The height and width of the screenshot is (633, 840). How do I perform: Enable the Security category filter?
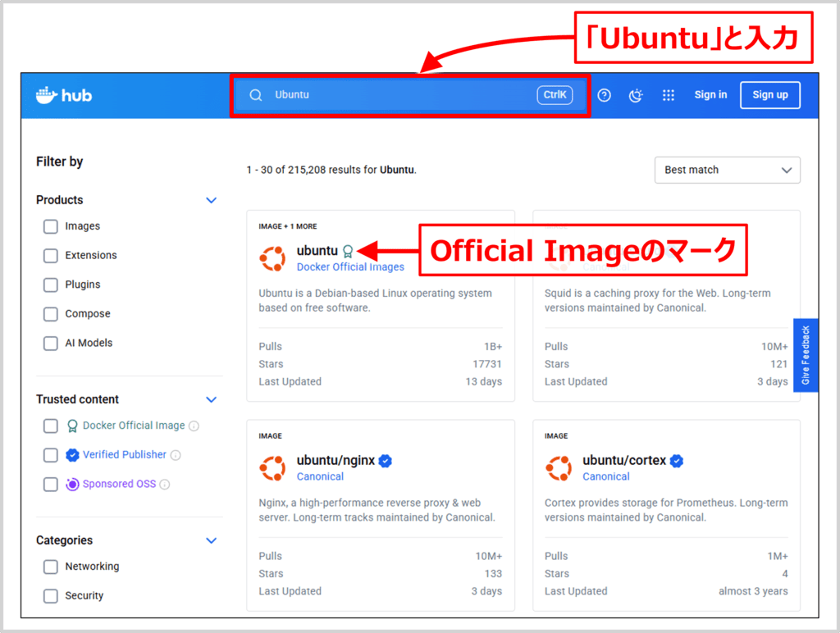coord(50,596)
